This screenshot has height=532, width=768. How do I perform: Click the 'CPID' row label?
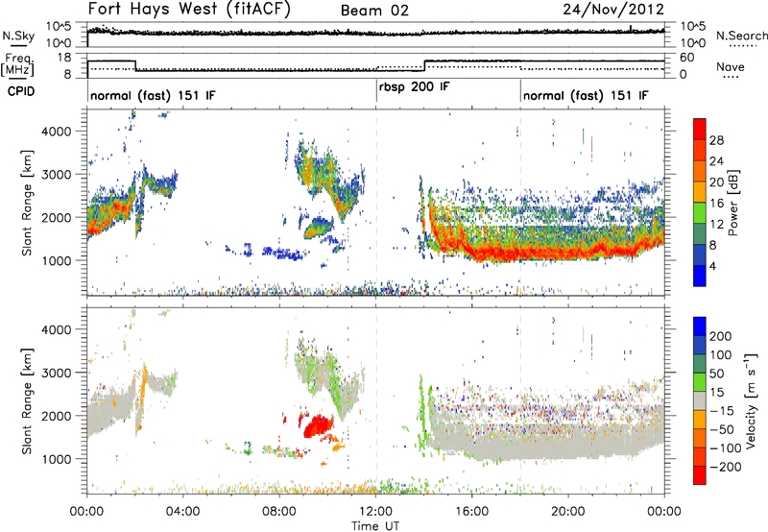pos(21,91)
